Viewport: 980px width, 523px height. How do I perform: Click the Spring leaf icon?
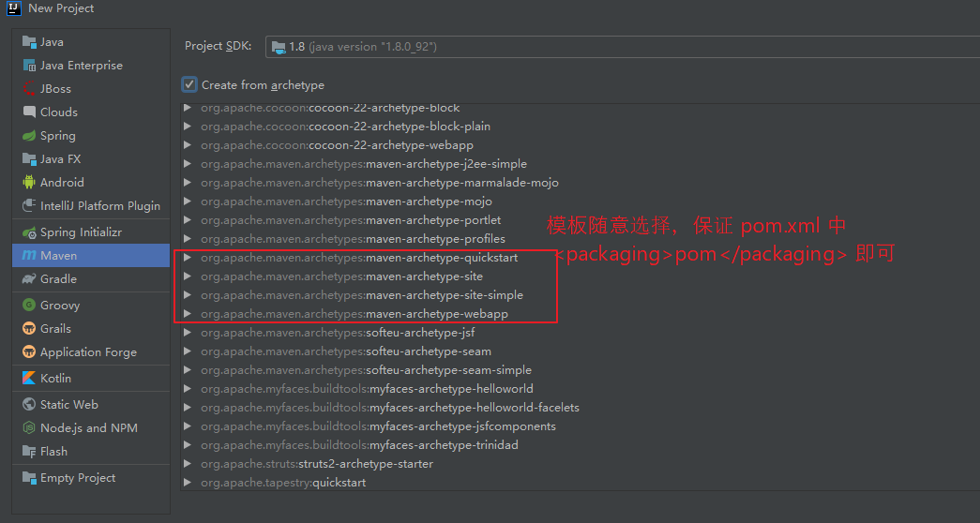pyautogui.click(x=29, y=136)
